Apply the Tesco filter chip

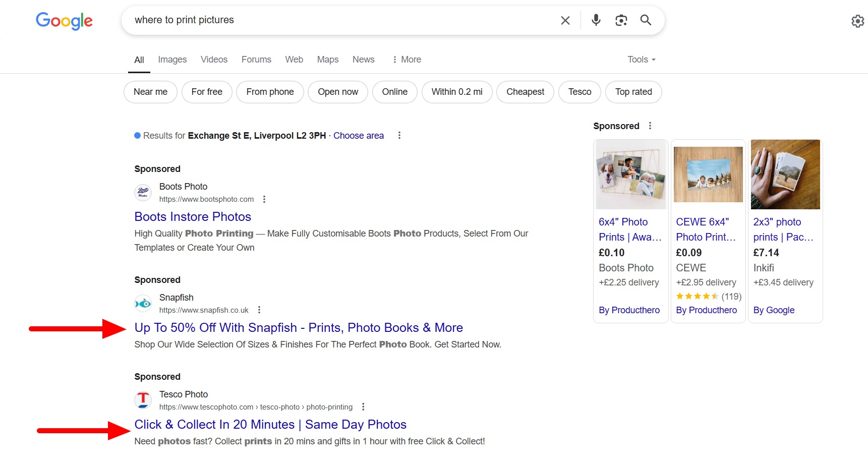pos(580,92)
